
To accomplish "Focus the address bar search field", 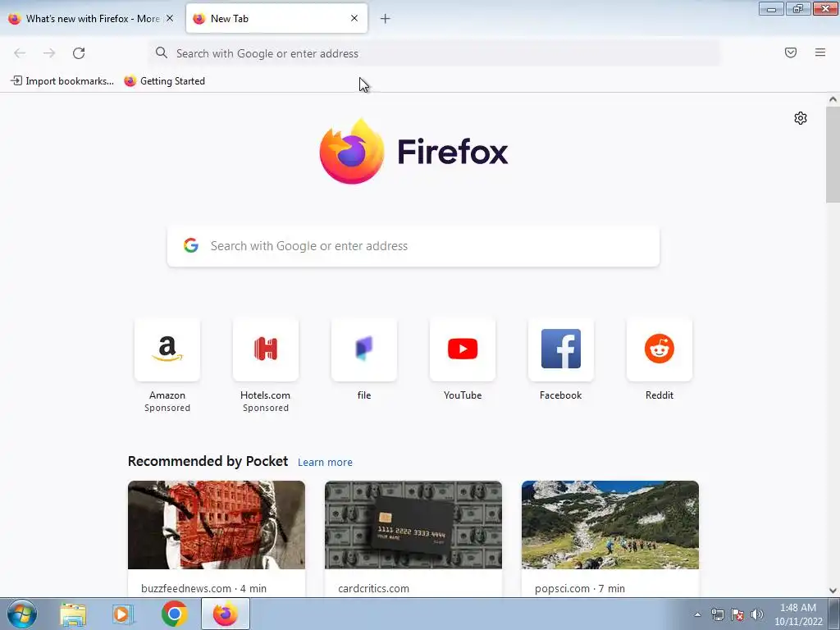I will pos(434,53).
